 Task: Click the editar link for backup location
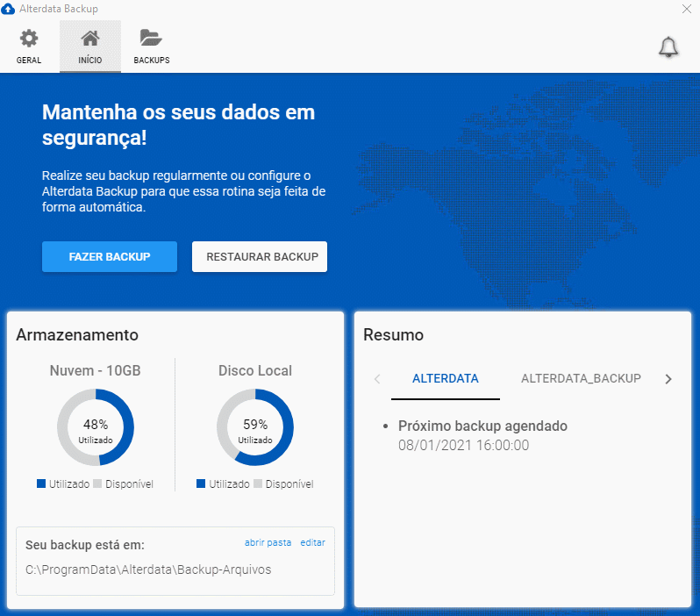[312, 542]
